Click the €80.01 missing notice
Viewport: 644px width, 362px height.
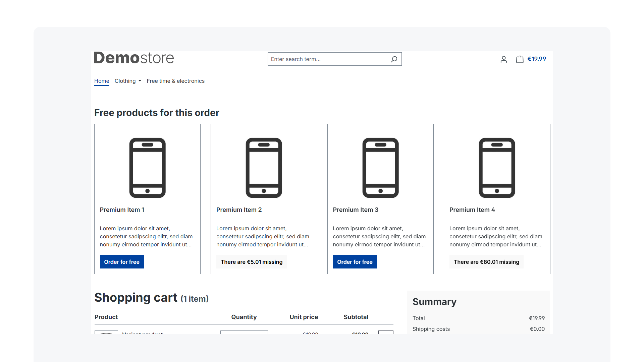[486, 262]
